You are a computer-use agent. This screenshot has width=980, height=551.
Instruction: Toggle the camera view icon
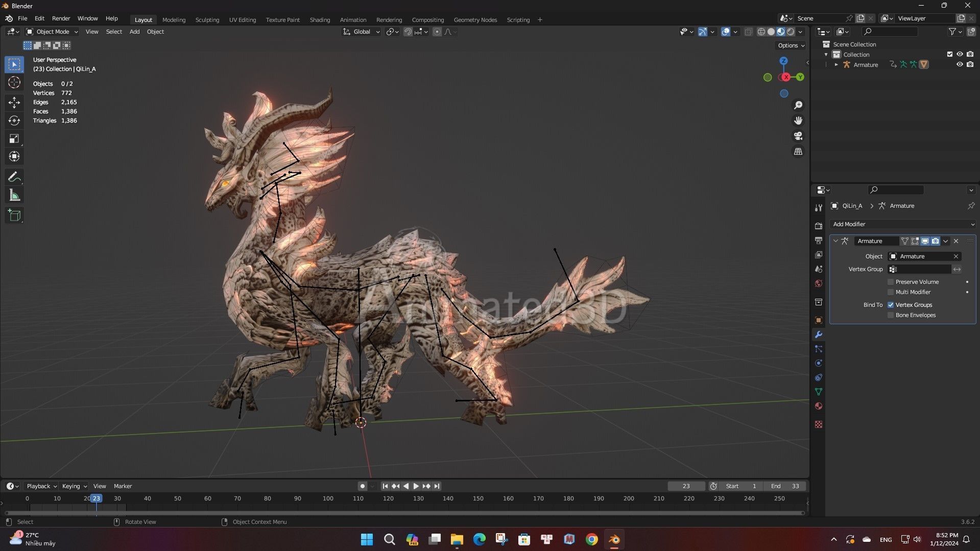(798, 136)
